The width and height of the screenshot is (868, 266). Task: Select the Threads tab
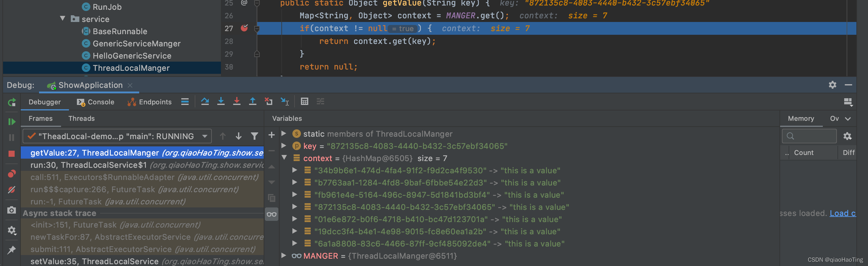(x=81, y=119)
